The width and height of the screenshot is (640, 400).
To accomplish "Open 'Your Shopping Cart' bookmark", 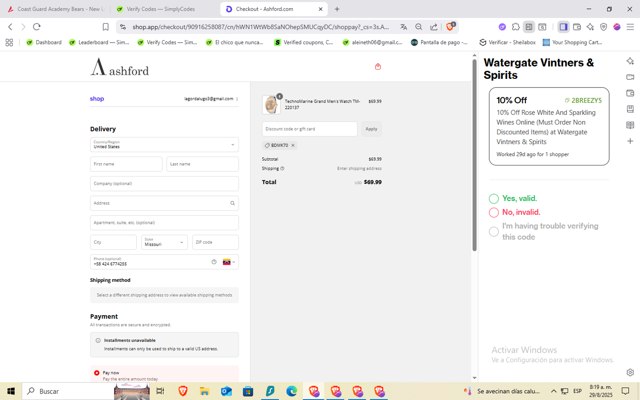I will (573, 42).
